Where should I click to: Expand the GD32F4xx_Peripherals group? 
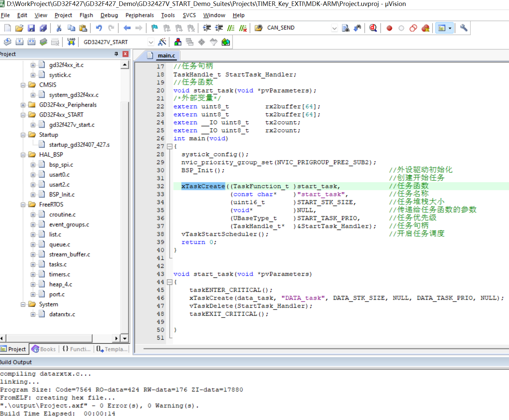(23, 105)
